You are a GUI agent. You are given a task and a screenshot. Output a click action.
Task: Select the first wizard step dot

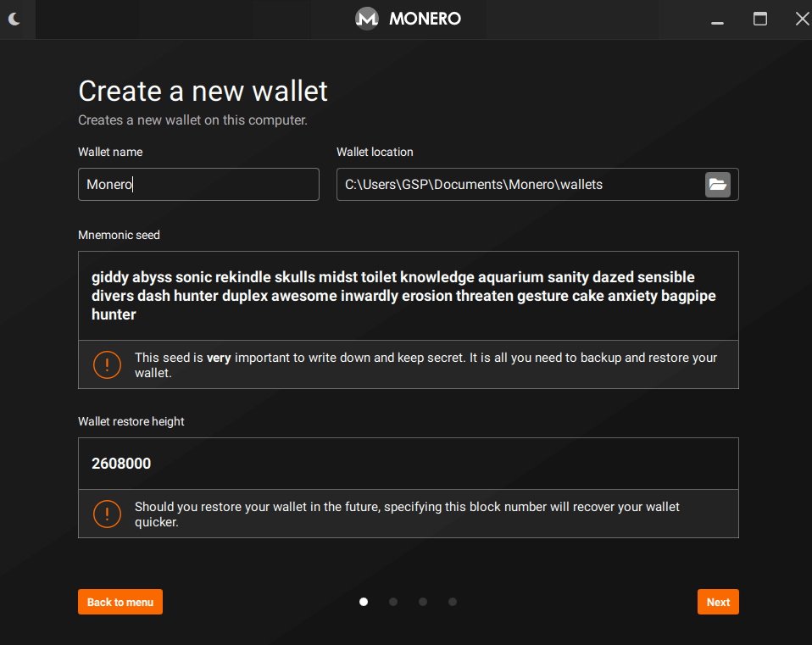364,602
